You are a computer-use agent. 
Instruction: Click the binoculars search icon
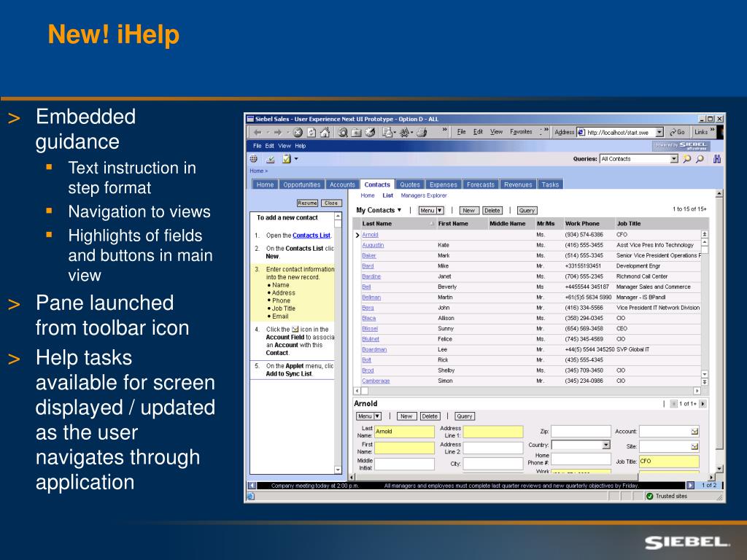[716, 159]
